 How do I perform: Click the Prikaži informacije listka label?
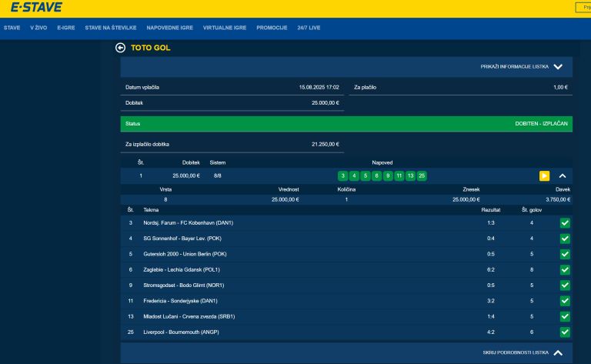[x=515, y=67]
